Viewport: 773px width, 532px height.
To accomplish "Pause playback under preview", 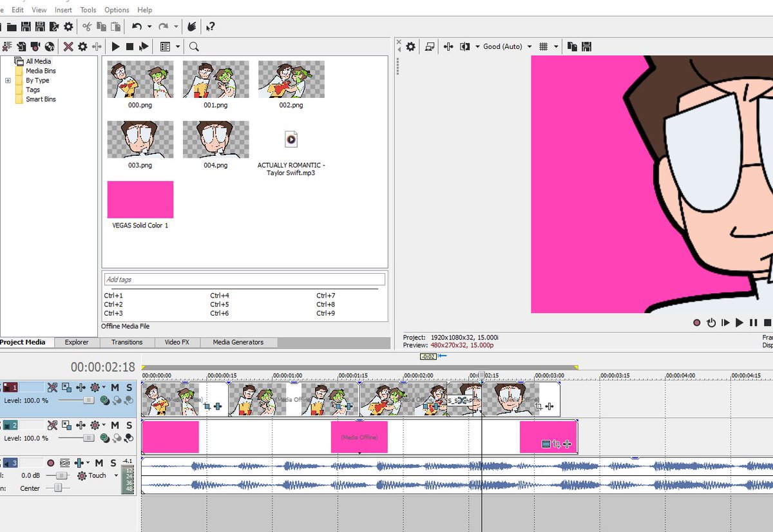I will (753, 323).
